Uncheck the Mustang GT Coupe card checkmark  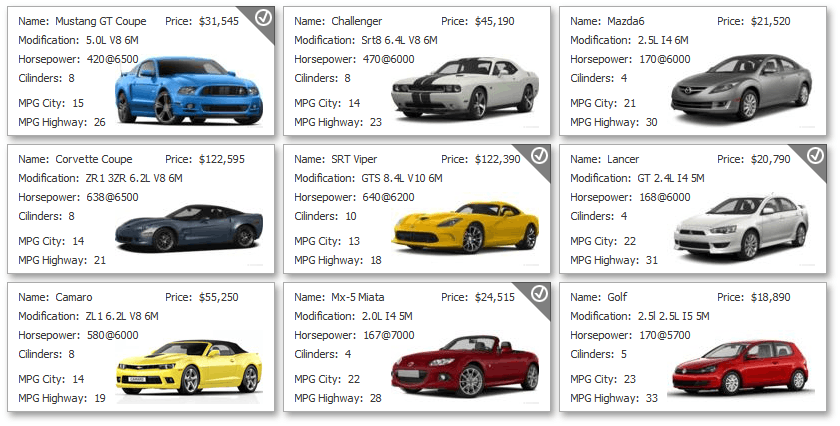pyautogui.click(x=263, y=18)
